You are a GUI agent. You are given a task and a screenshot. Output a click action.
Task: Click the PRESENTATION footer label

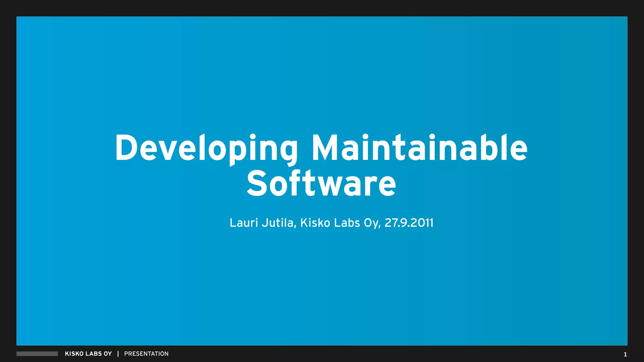146,354
